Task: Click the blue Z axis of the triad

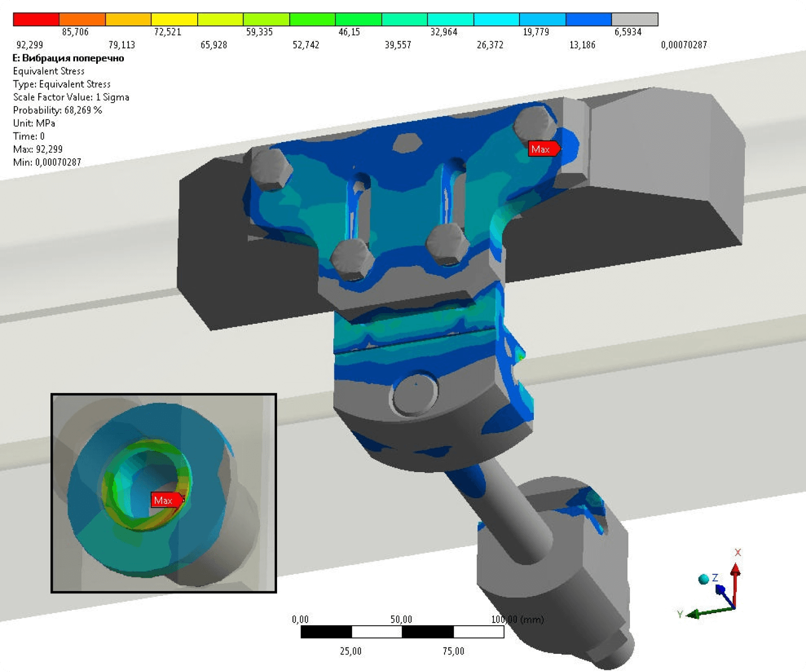Action: tap(725, 596)
